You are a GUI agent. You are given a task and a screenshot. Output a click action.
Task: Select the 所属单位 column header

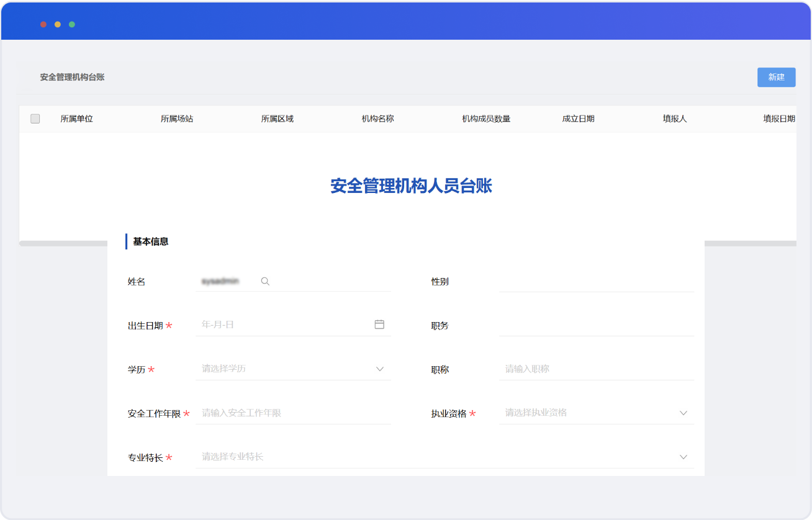pyautogui.click(x=76, y=119)
